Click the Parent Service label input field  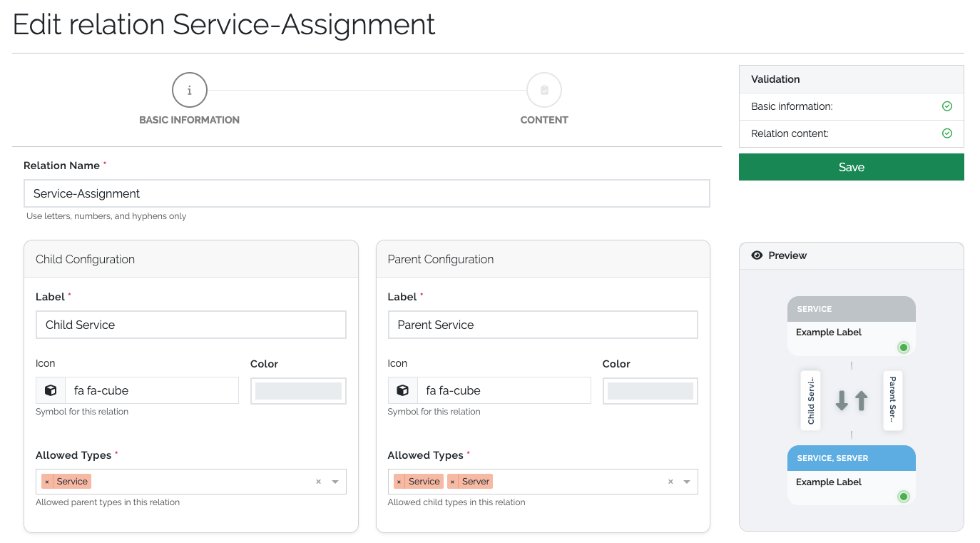[542, 325]
